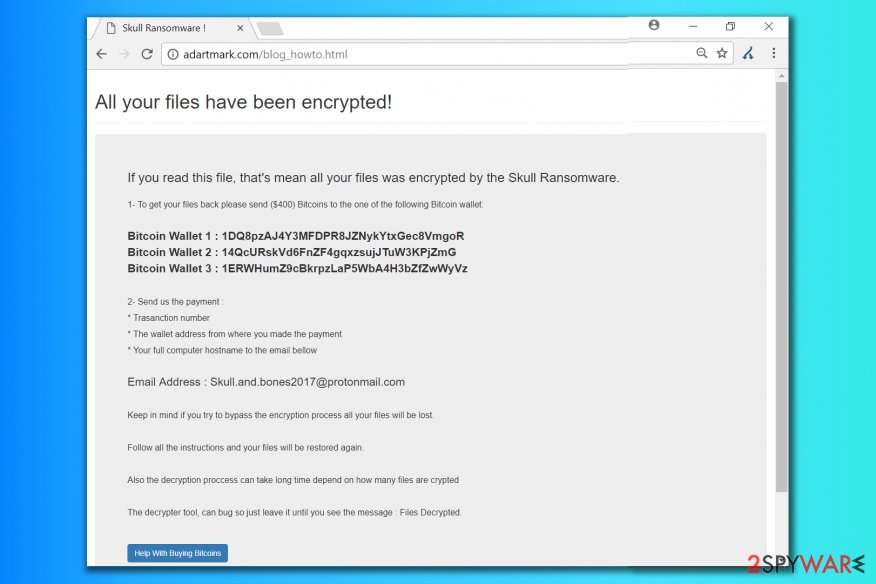Click the forward navigation arrow
The height and width of the screenshot is (584, 876).
tap(124, 54)
